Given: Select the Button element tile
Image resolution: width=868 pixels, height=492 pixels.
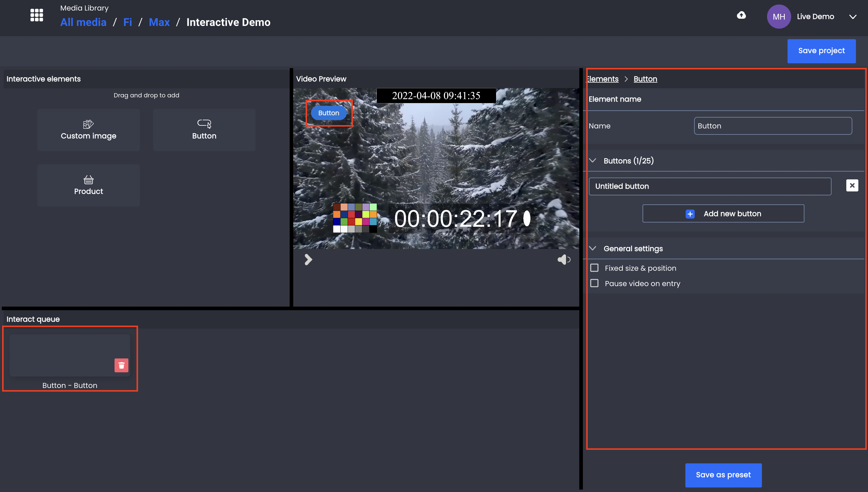Looking at the screenshot, I should pos(204,130).
